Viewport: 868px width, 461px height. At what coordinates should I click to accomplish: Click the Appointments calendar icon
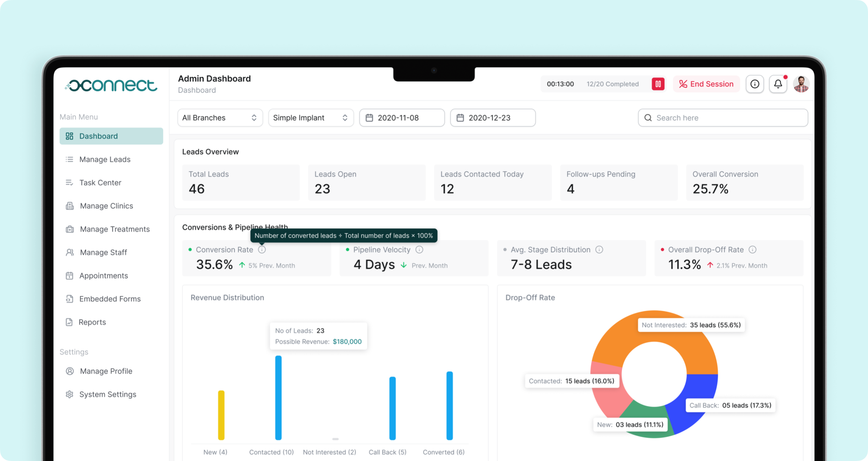point(70,276)
